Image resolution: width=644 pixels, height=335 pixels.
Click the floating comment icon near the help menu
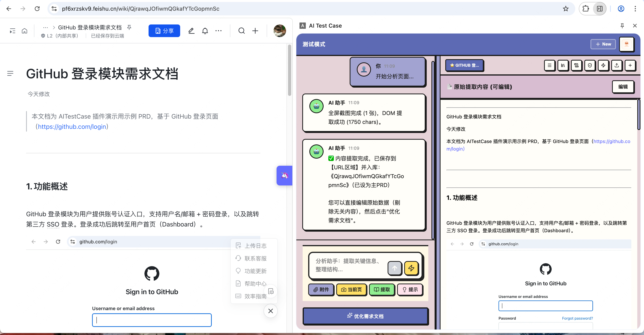[x=271, y=291]
